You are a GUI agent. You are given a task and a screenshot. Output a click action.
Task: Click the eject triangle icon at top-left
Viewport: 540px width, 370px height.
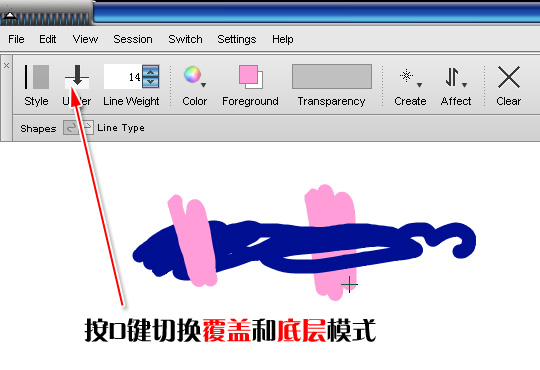coord(10,16)
